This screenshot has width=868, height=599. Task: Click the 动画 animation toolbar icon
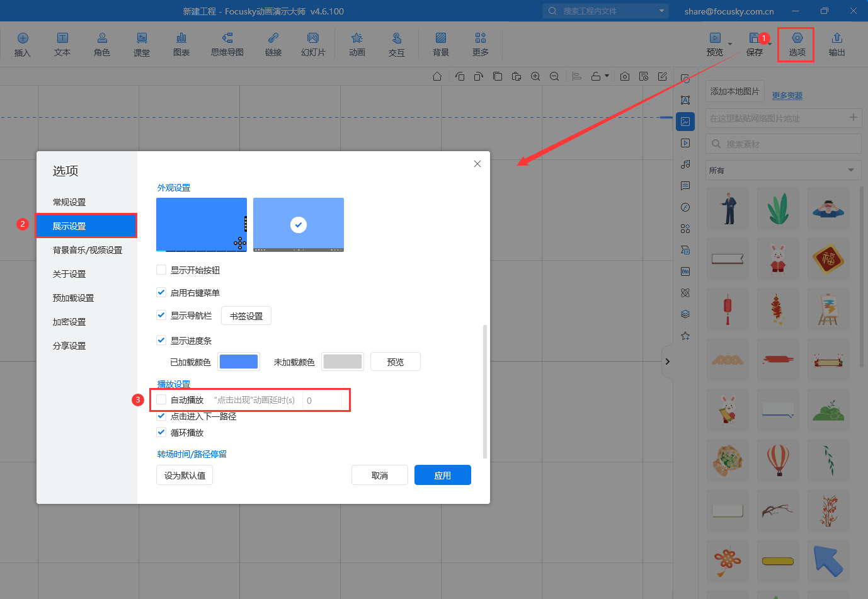point(357,44)
